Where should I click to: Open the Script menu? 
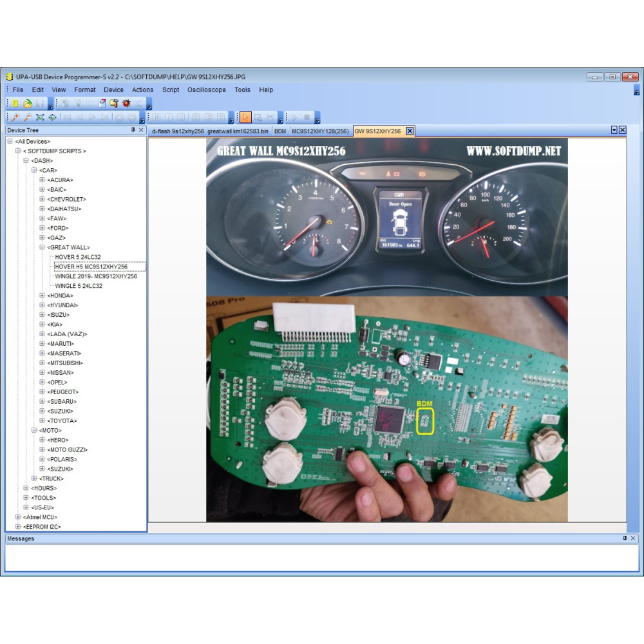pyautogui.click(x=171, y=90)
